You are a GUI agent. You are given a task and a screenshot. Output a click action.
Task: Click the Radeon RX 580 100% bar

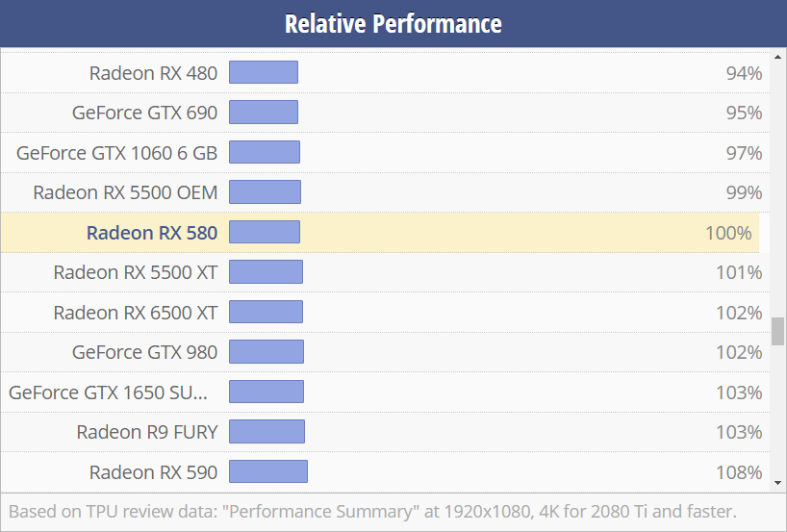point(265,232)
